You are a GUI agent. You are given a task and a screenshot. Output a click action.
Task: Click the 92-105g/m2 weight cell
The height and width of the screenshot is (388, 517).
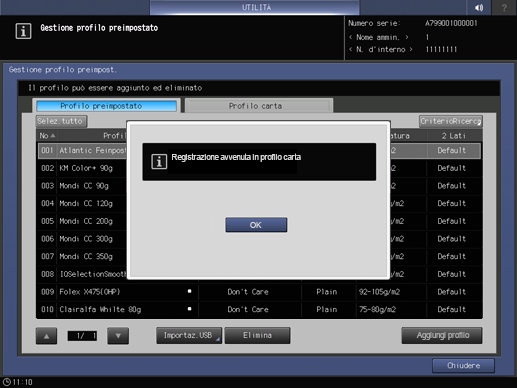point(379,292)
